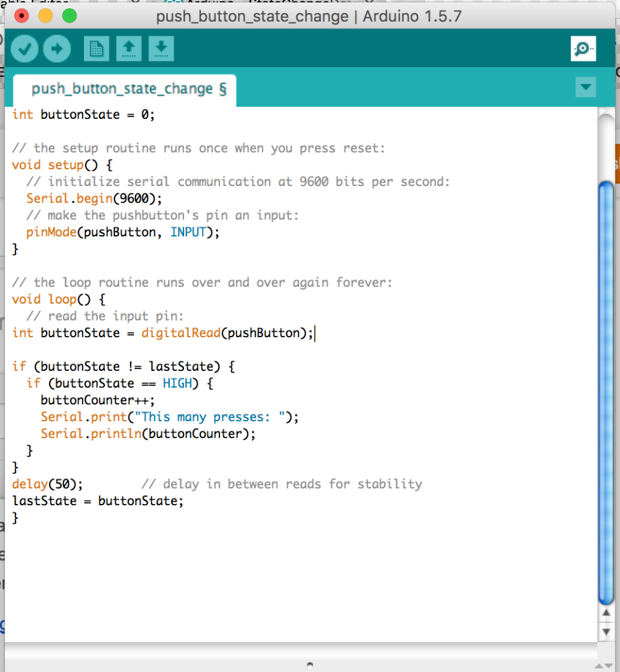
Task: Expand the tab options dropdown arrow
Action: pos(586,87)
